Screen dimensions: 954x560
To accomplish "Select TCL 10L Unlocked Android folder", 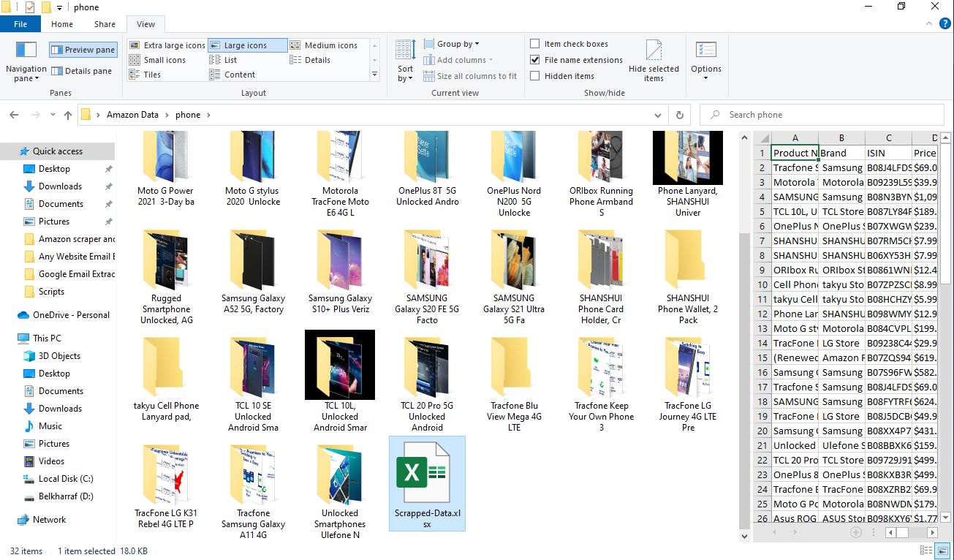I will (x=340, y=381).
